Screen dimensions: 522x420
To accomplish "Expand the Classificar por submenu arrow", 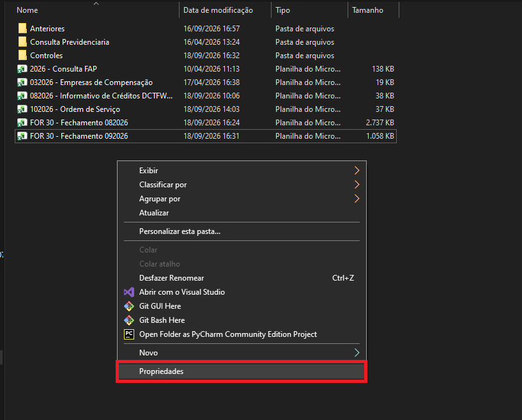I will (x=357, y=185).
